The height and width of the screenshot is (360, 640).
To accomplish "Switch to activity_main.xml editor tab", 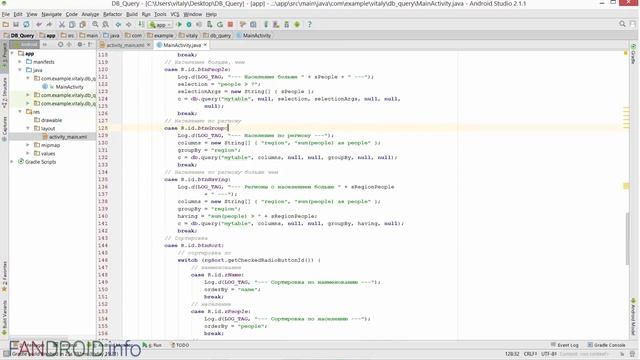I will [x=125, y=45].
